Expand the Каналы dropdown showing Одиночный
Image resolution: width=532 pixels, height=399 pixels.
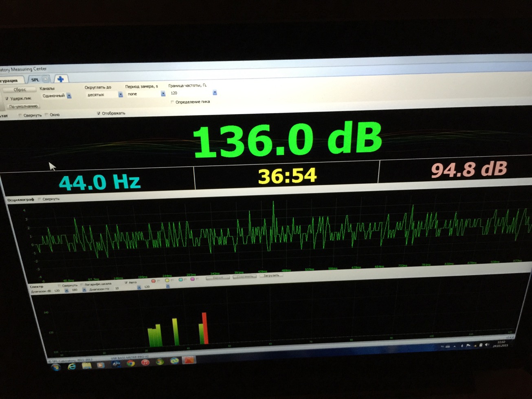[x=69, y=96]
